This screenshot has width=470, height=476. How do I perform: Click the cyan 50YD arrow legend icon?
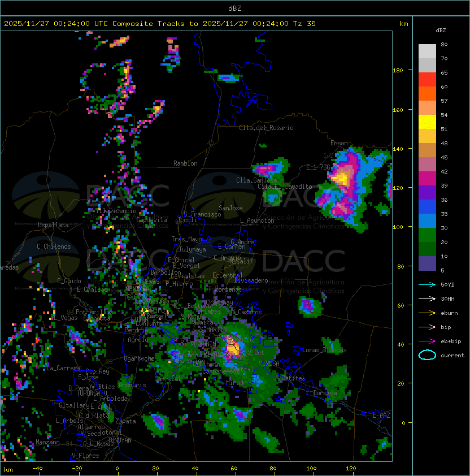tap(427, 285)
